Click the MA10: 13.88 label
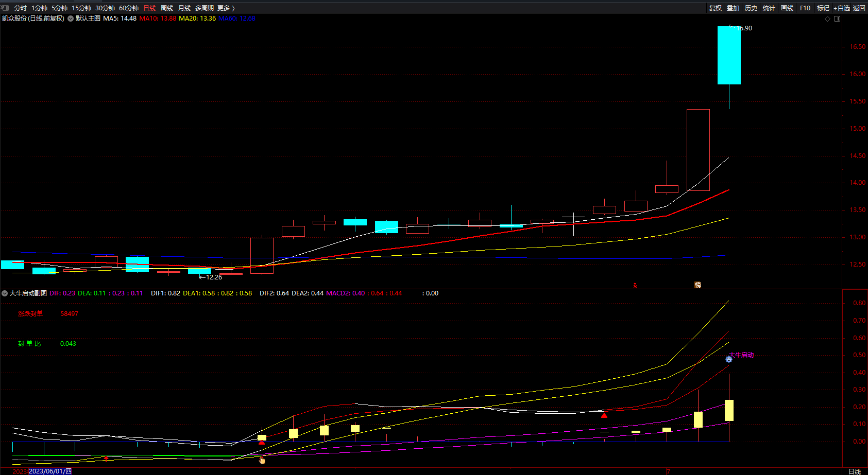 click(x=158, y=19)
